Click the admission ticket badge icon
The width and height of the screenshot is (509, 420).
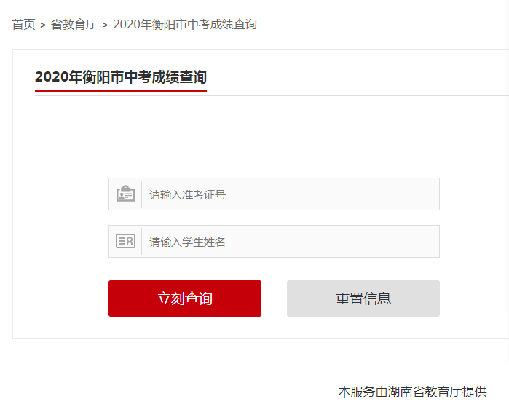pos(126,194)
